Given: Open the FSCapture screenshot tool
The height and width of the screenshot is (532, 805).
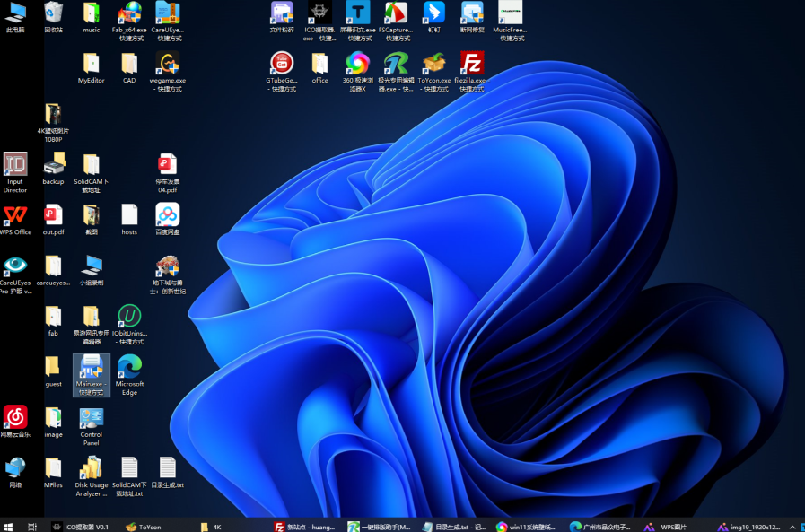Looking at the screenshot, I should click(396, 13).
